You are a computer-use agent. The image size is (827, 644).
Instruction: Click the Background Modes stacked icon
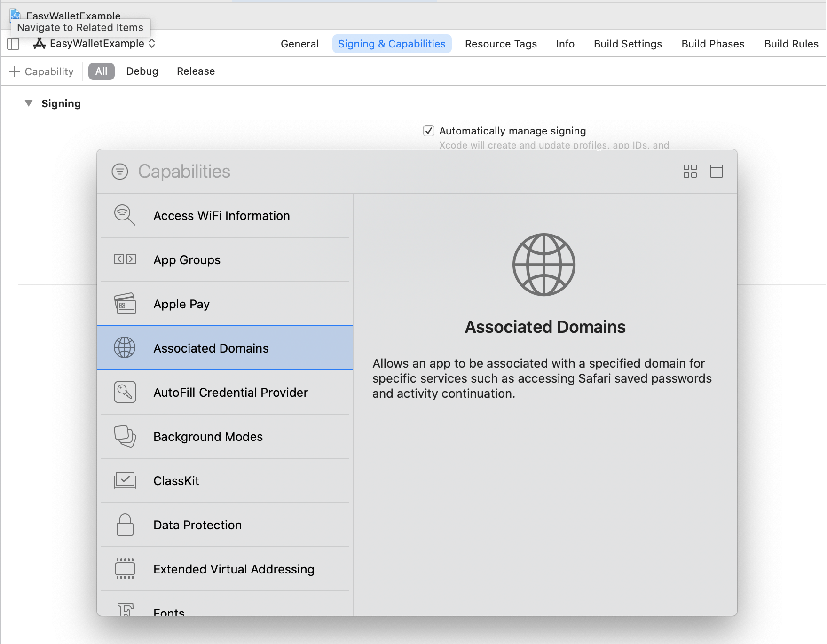click(125, 436)
